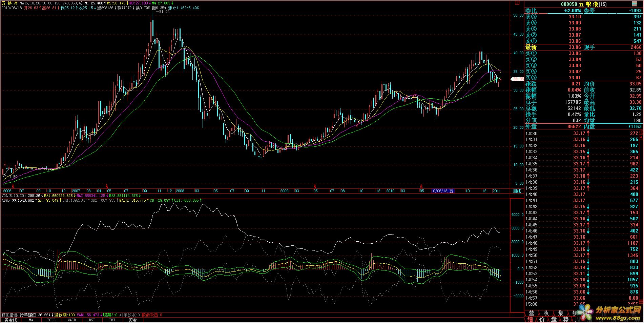Click the 卖② row price 33.07
The height and width of the screenshot is (323, 644).
pos(575,35)
